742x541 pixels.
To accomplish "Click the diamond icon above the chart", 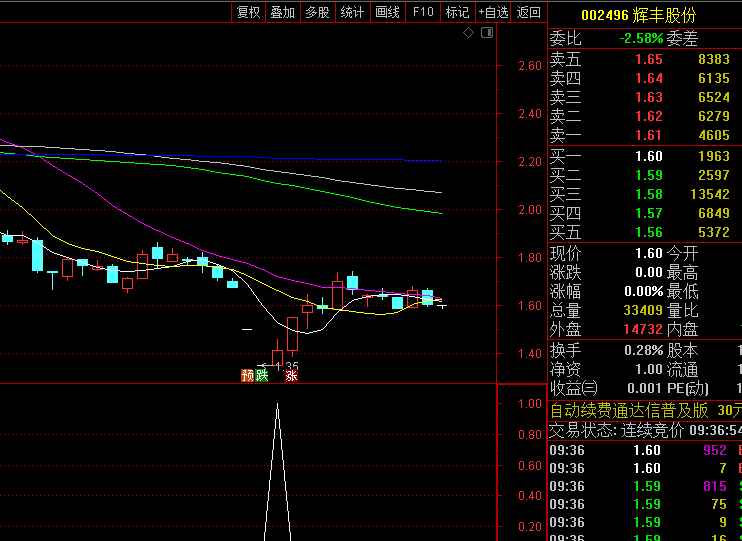I will 468,33.
